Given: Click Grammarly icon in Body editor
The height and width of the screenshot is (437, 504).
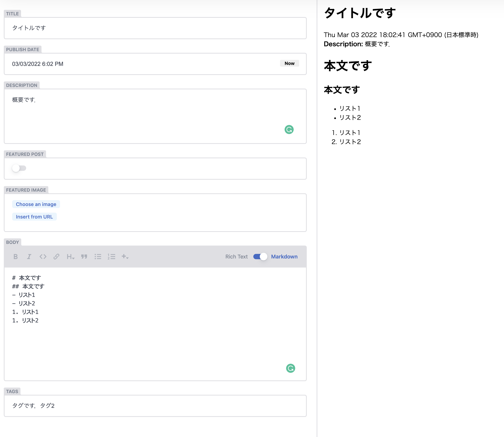Looking at the screenshot, I should [290, 368].
